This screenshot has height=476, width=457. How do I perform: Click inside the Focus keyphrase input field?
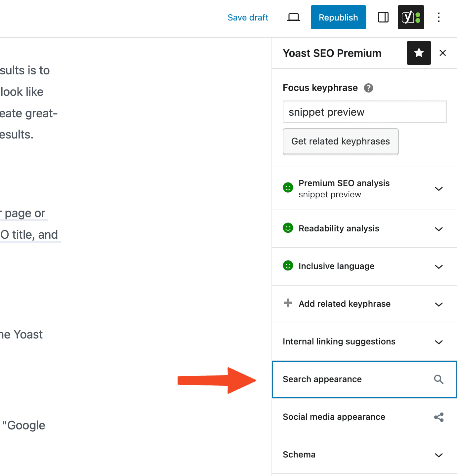tap(364, 112)
